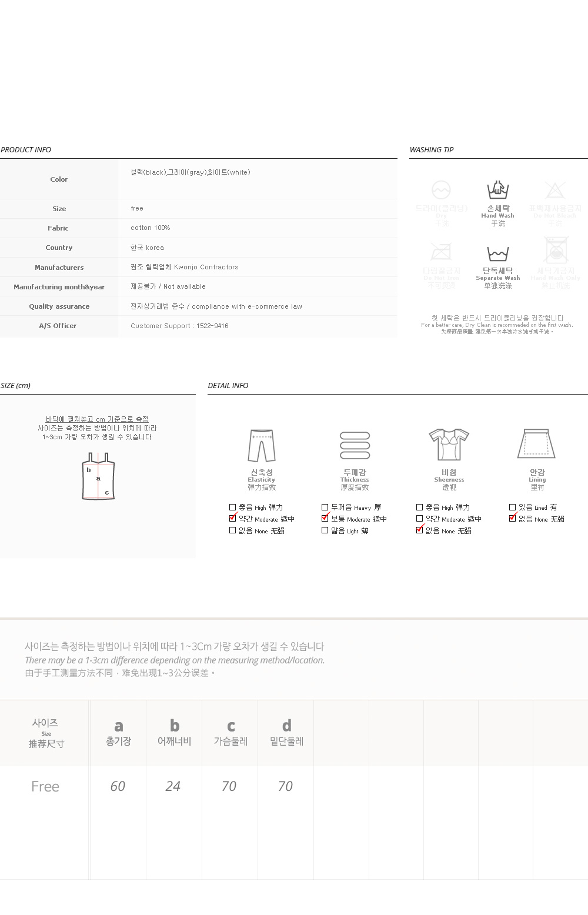
Task: Click the camisole size diagram thumbnail
Action: tap(98, 476)
